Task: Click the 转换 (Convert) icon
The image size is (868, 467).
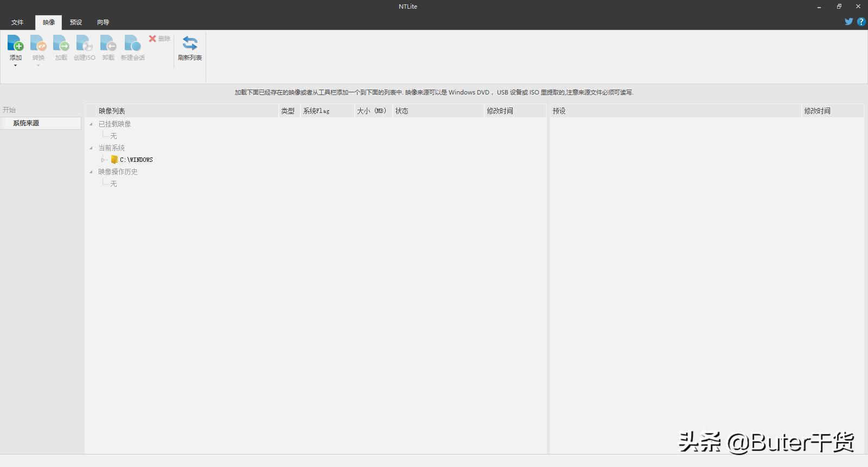Action: coord(38,43)
